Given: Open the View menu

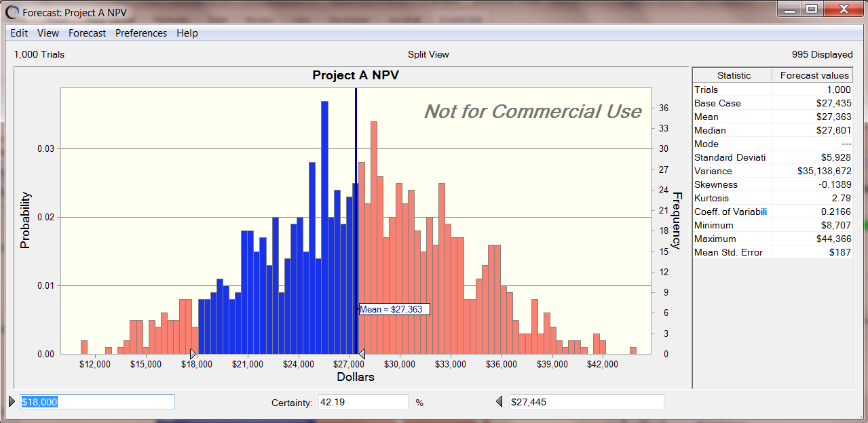Looking at the screenshot, I should pos(48,33).
